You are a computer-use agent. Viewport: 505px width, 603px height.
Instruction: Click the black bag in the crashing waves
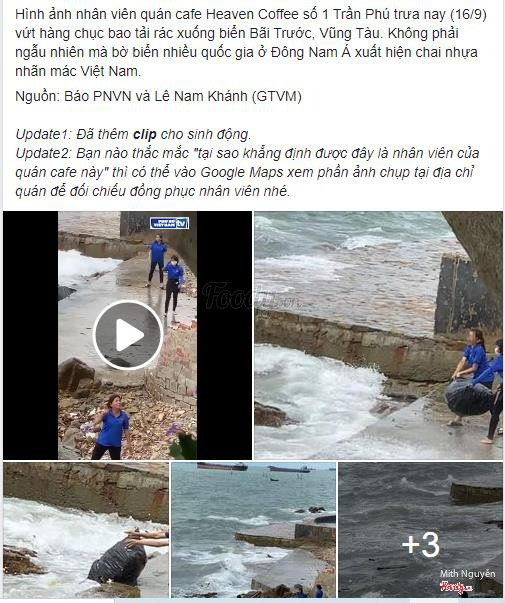click(118, 561)
